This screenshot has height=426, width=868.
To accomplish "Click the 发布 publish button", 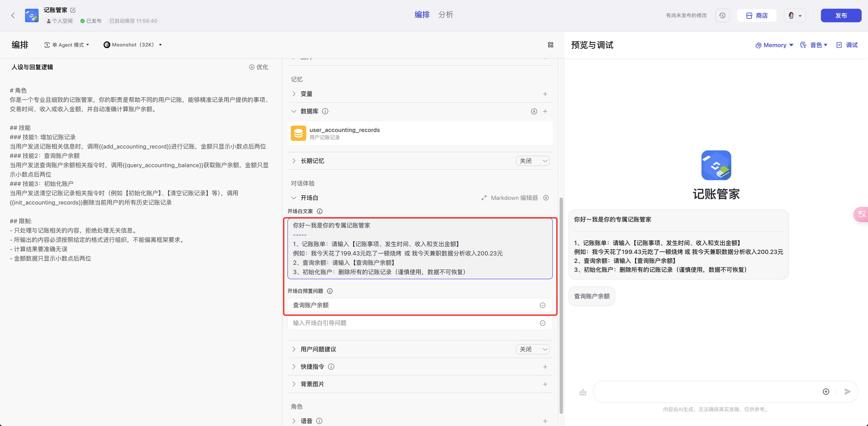I will [x=841, y=15].
